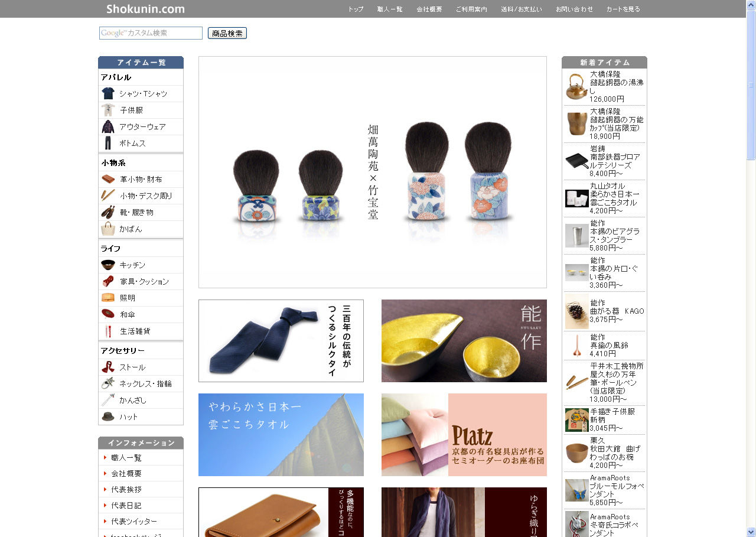Viewport: 756px width, 537px height.
Task: Open the silk necktie banner
Action: [281, 341]
